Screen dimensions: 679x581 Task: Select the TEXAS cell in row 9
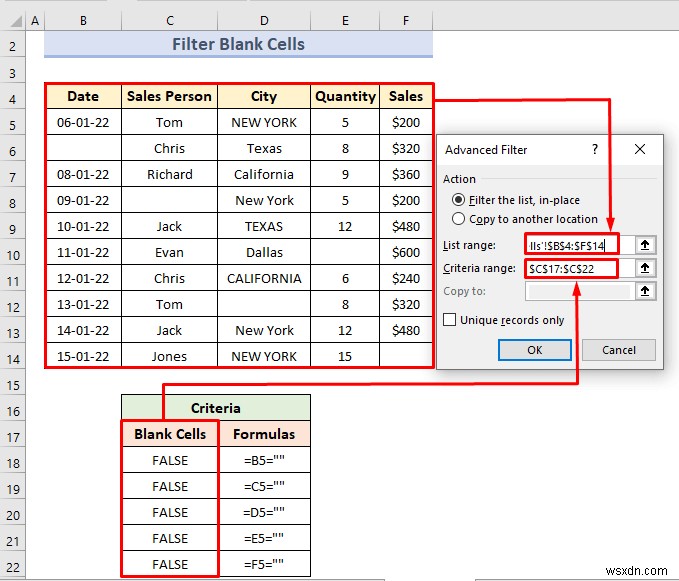[264, 226]
